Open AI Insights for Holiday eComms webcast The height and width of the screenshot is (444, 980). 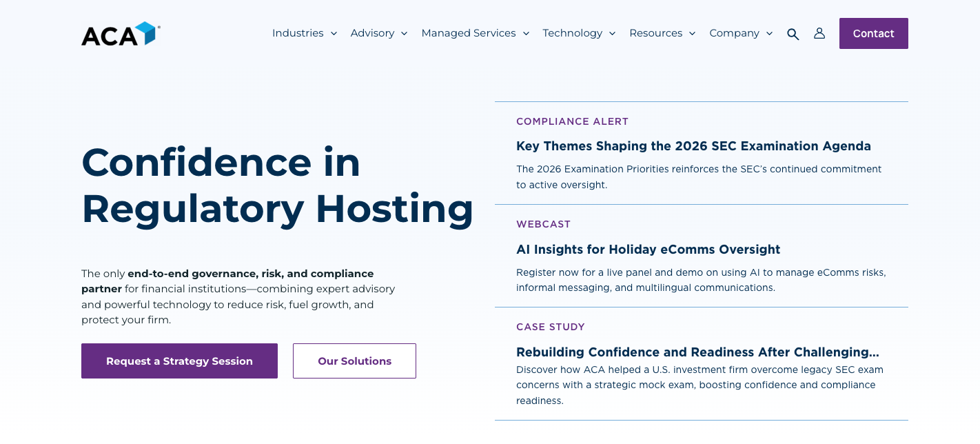[648, 250]
